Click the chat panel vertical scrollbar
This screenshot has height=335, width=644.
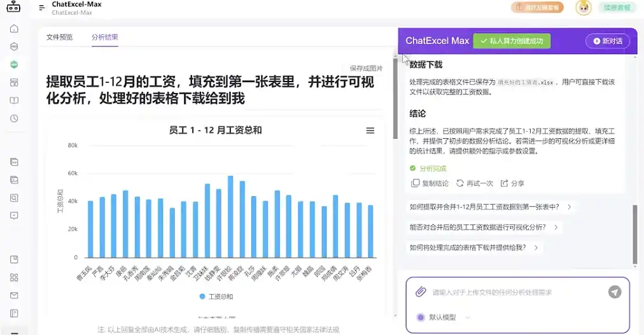(635, 234)
